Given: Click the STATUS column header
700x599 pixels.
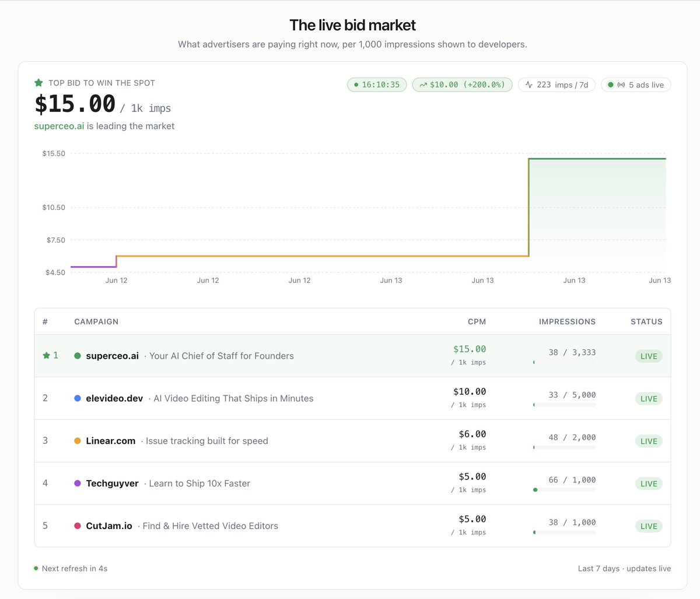Looking at the screenshot, I should (x=646, y=321).
